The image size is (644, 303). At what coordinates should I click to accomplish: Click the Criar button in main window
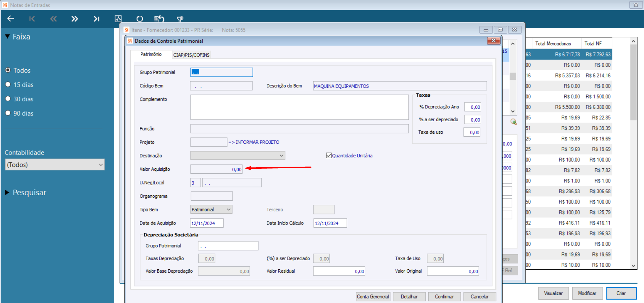pos(621,293)
